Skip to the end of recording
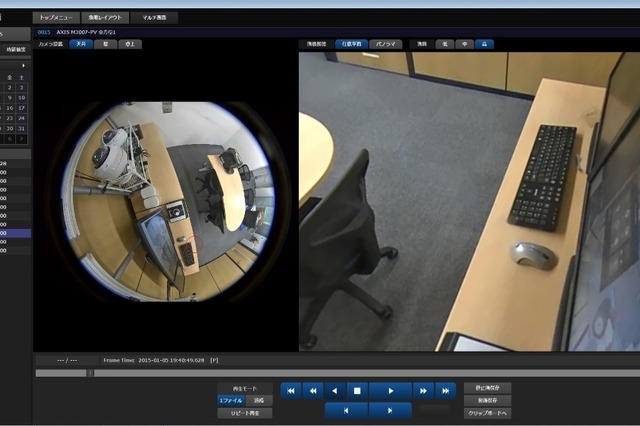 [445, 391]
